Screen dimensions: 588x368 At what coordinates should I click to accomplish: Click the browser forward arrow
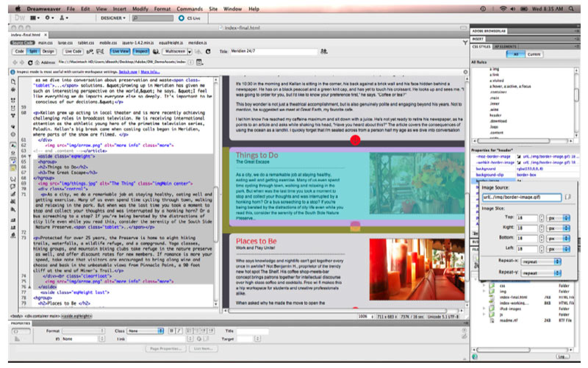tap(22, 62)
